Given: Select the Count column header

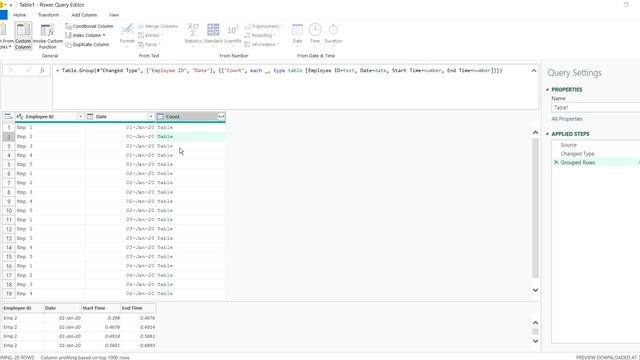Looking at the screenshot, I should tap(191, 117).
